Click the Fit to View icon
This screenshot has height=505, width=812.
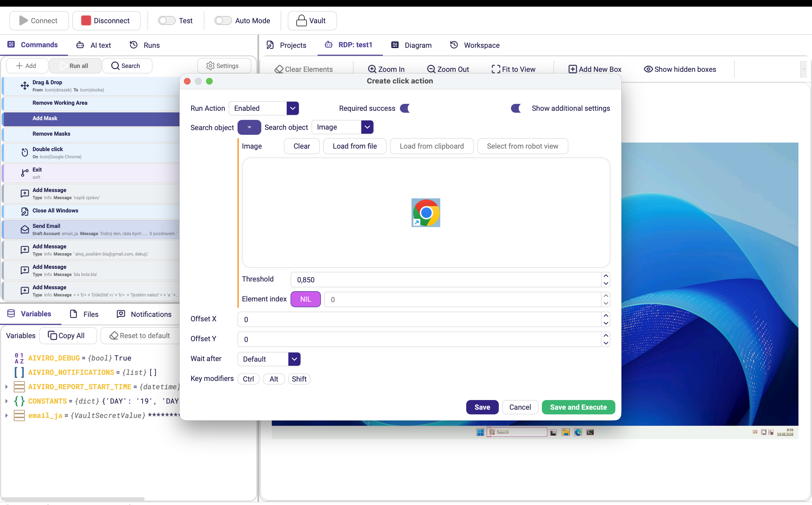pyautogui.click(x=496, y=69)
